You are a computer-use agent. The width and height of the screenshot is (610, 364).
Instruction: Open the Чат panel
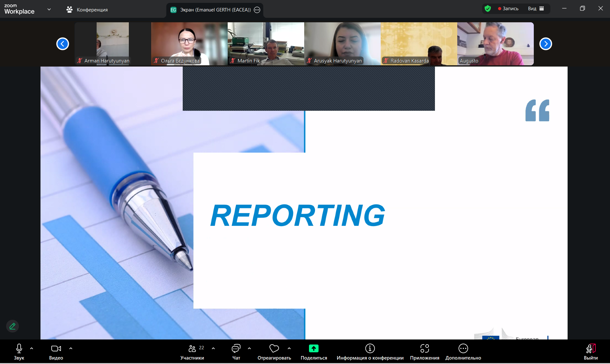pos(236,352)
